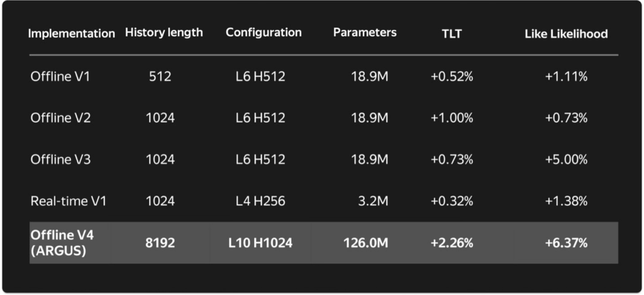Select the +6.37% Like Likelihood value

[x=566, y=243]
